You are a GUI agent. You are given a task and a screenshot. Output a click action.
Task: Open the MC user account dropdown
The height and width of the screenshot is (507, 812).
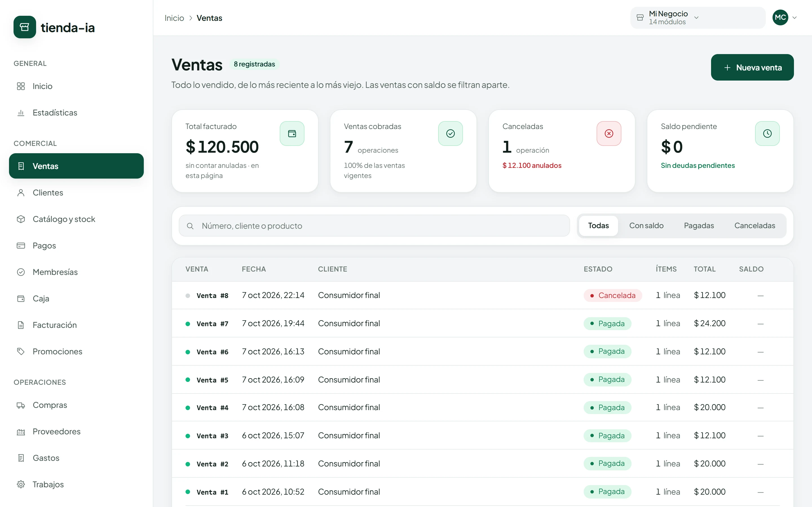click(784, 17)
